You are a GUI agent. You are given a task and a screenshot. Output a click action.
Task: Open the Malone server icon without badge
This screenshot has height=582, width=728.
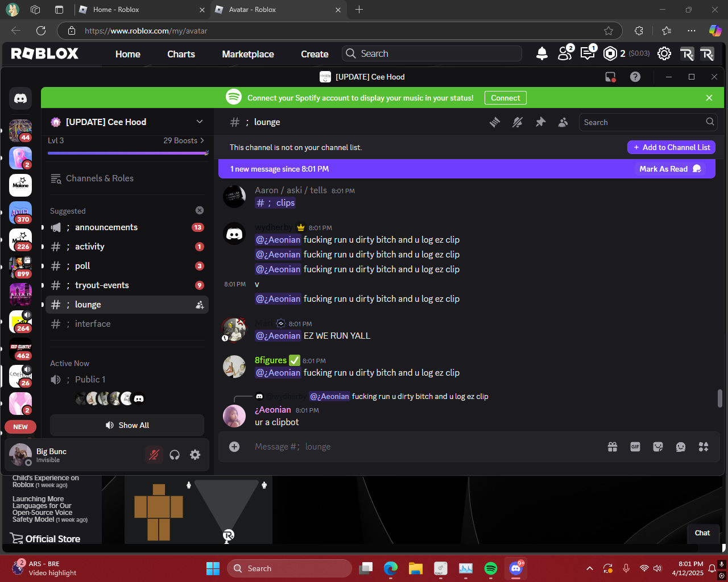20,185
